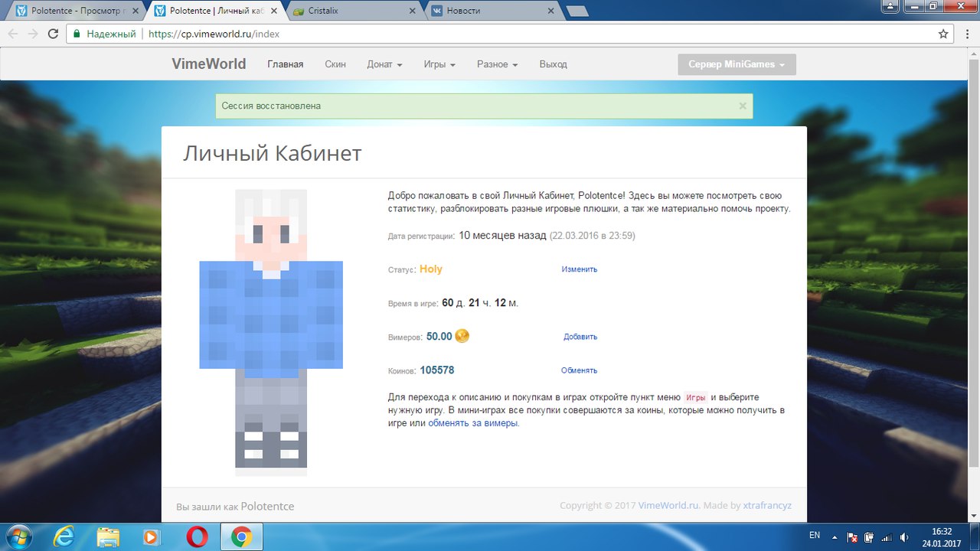Reload the page with refresh icon
Screen dimensions: 980x551
[53, 34]
